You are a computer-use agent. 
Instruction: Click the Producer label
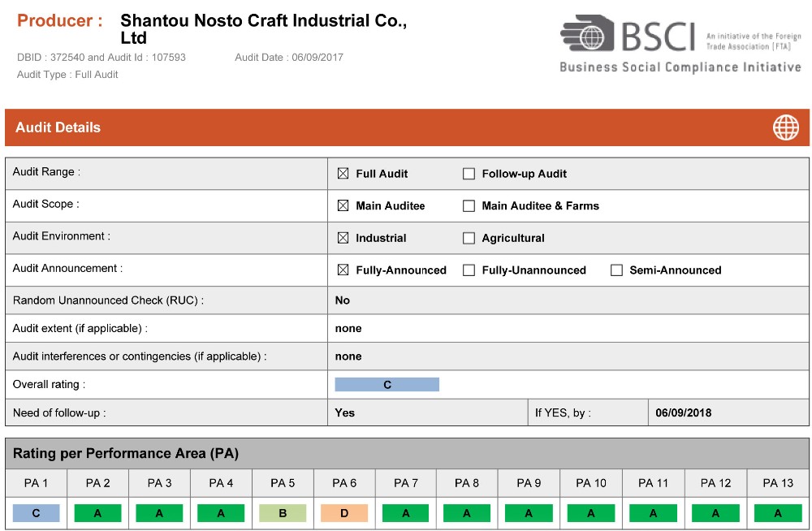point(59,21)
